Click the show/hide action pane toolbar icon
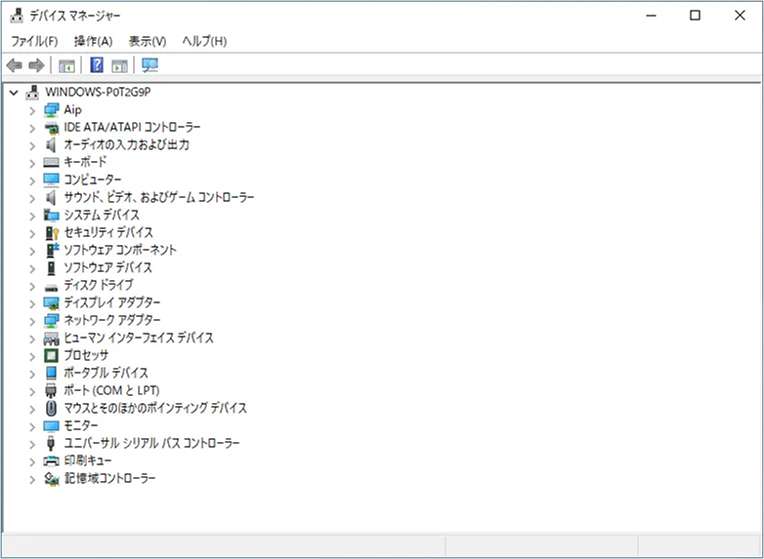The image size is (764, 559). [x=119, y=65]
